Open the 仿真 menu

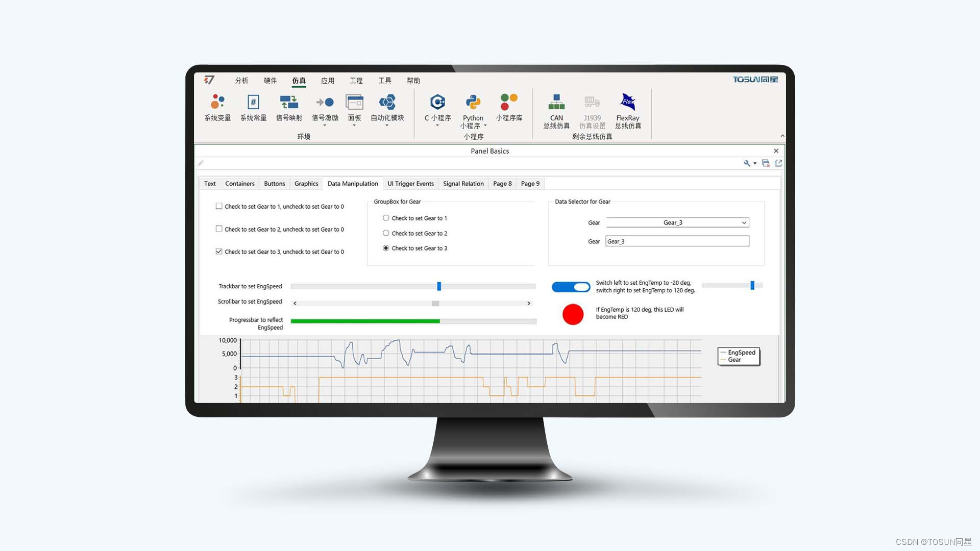coord(299,81)
